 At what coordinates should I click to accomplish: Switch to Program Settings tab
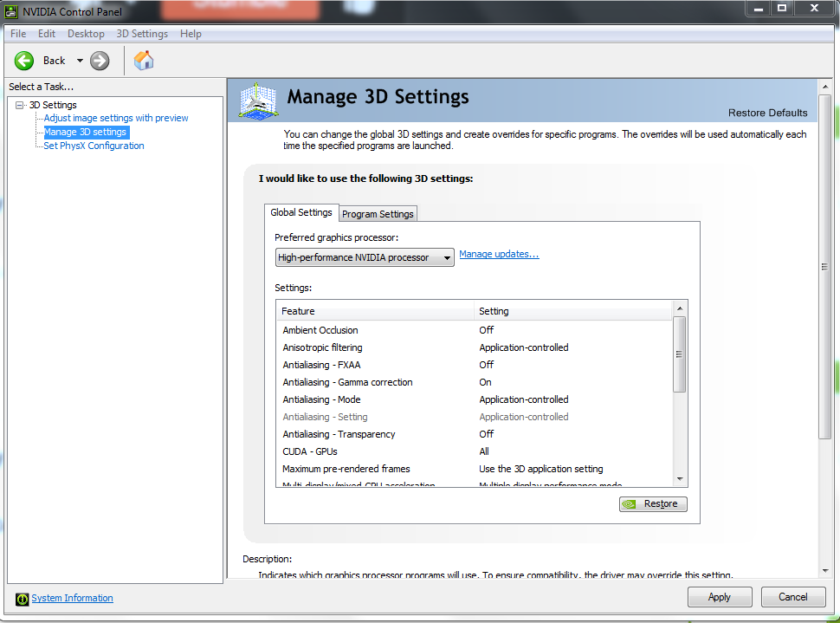pyautogui.click(x=378, y=214)
